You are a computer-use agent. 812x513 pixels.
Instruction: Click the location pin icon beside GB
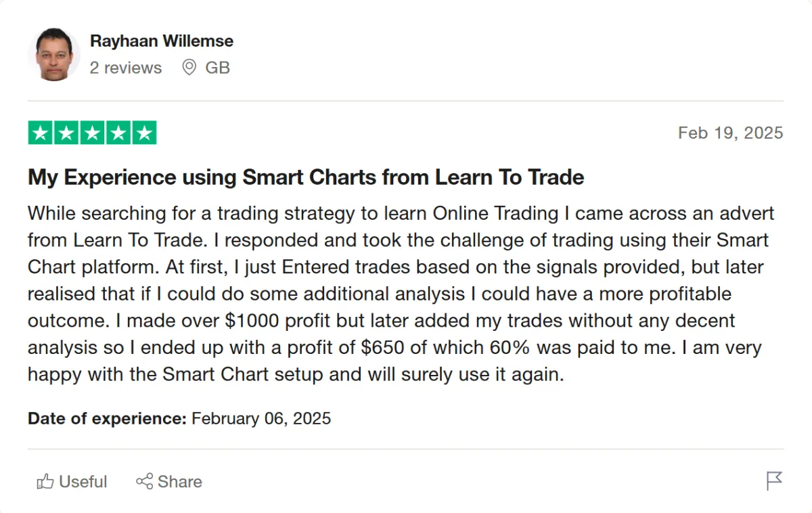(189, 68)
